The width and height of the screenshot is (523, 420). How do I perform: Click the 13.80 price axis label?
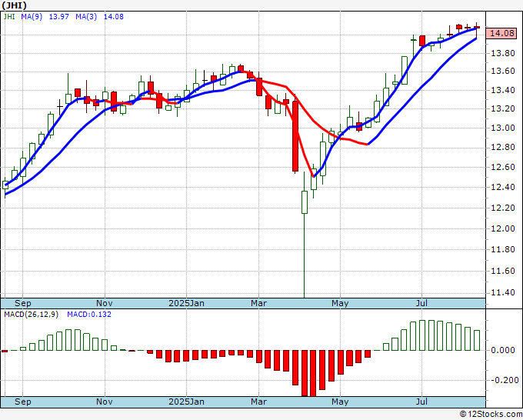pos(502,53)
